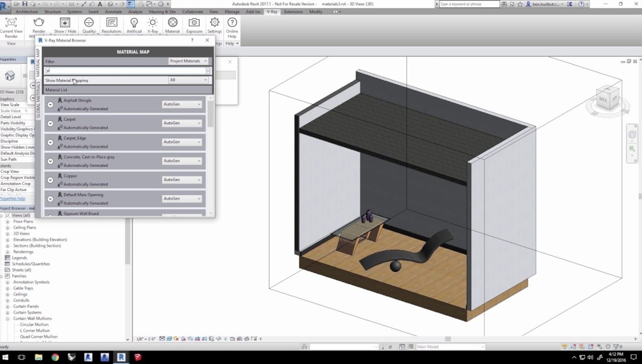642x364 pixels.
Task: Click the V-Ray Settings gear icon
Action: click(214, 22)
